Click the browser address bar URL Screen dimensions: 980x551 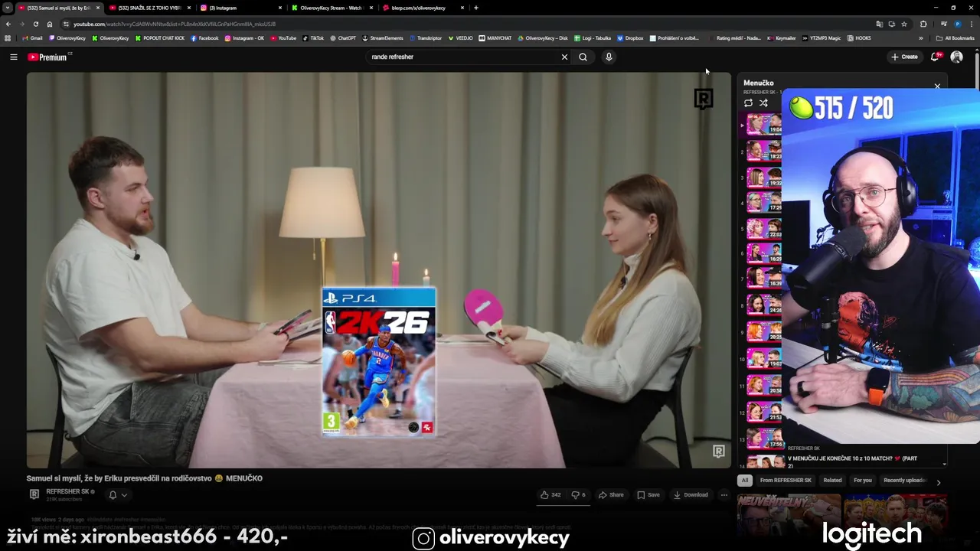coord(175,24)
